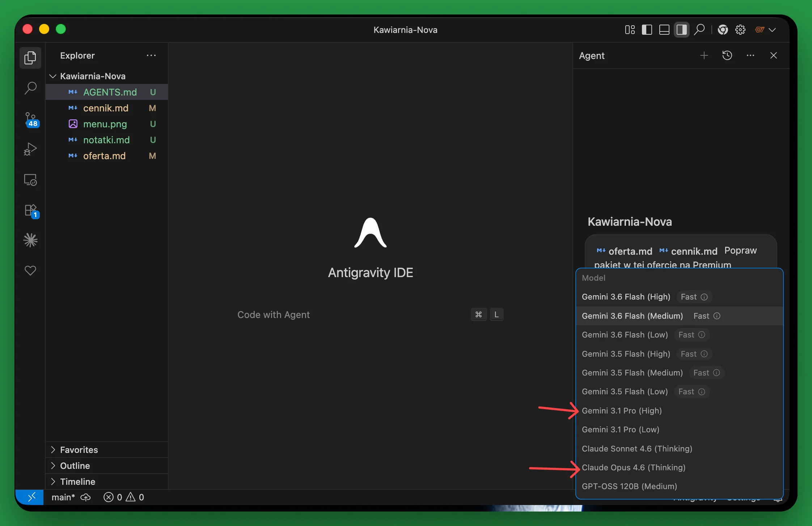Open AGENTS.md file
The height and width of the screenshot is (526, 812).
[x=107, y=92]
